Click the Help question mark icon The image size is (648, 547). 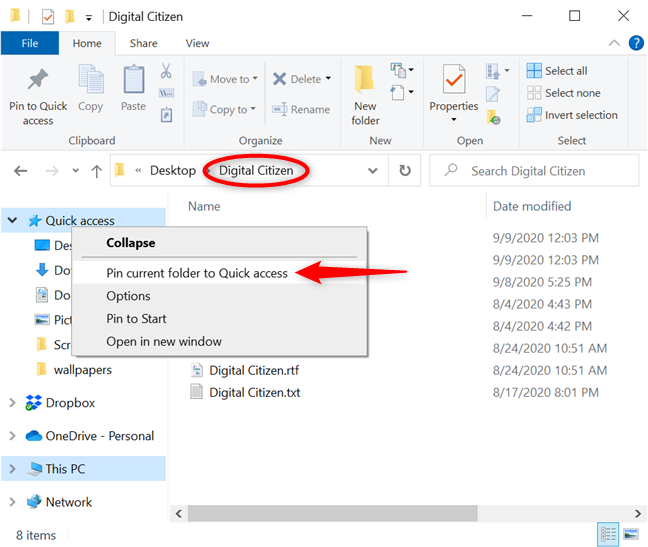click(636, 43)
